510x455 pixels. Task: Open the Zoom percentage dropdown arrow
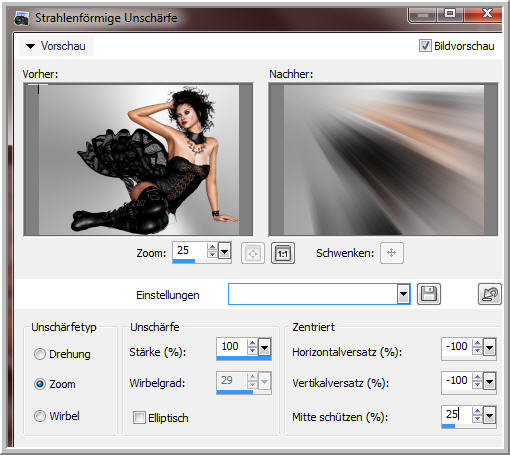click(225, 251)
